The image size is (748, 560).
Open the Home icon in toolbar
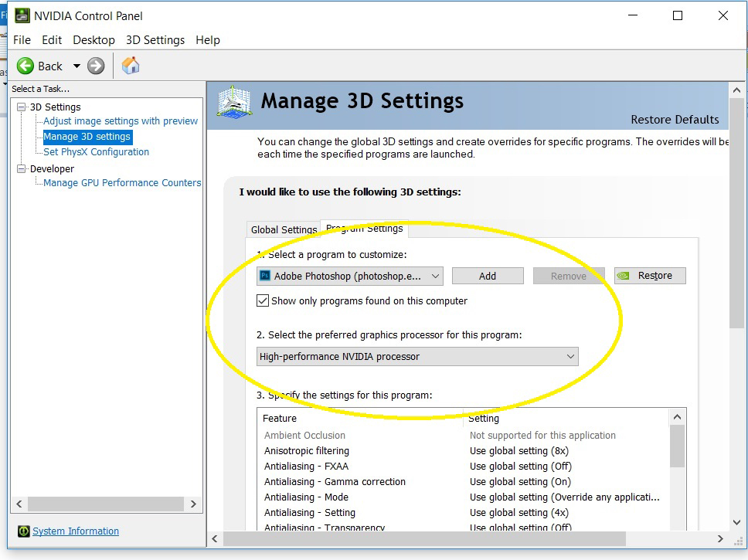coord(131,66)
